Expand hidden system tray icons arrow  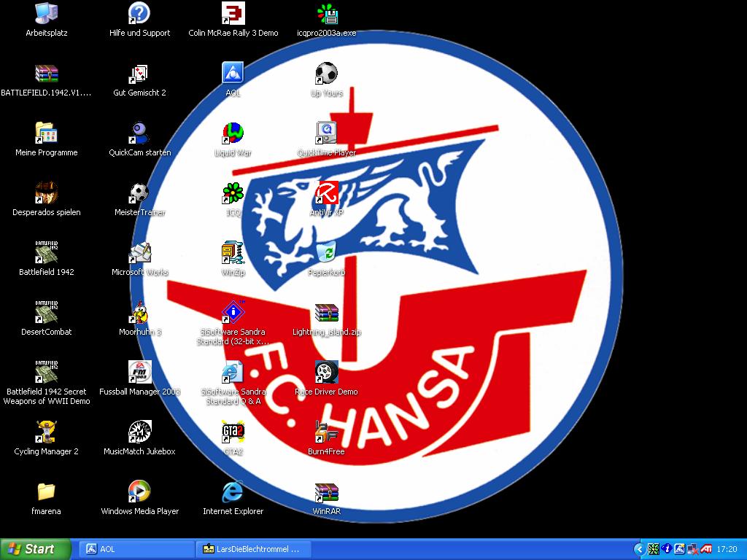tap(640, 549)
